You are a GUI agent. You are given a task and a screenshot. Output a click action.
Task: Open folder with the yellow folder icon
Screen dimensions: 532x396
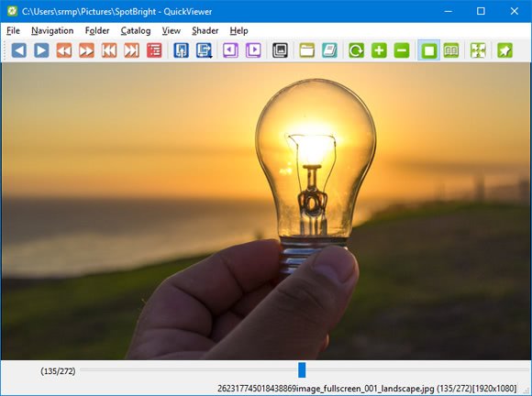[x=306, y=50]
